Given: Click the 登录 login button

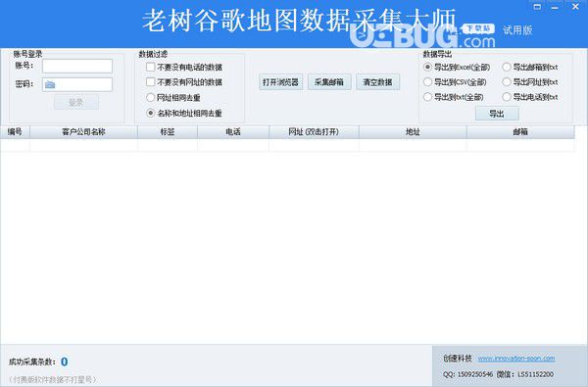Looking at the screenshot, I should (x=76, y=102).
